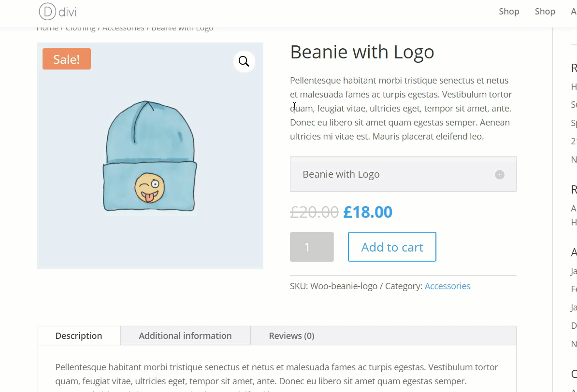This screenshot has height=392, width=577.
Task: Open the Reviews (0) tab
Action: [291, 336]
